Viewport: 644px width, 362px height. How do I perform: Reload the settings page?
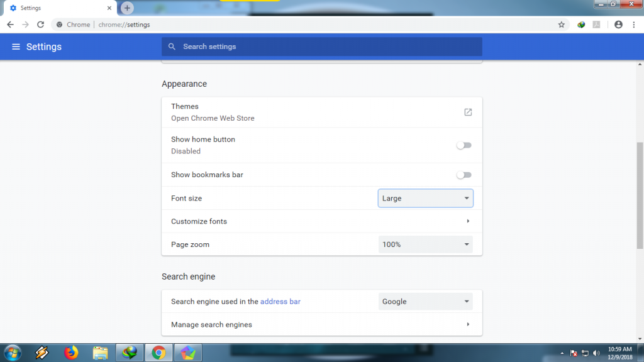40,25
